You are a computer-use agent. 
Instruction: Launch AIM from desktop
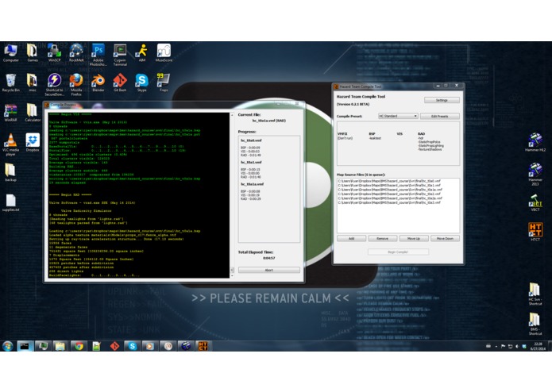pyautogui.click(x=142, y=53)
